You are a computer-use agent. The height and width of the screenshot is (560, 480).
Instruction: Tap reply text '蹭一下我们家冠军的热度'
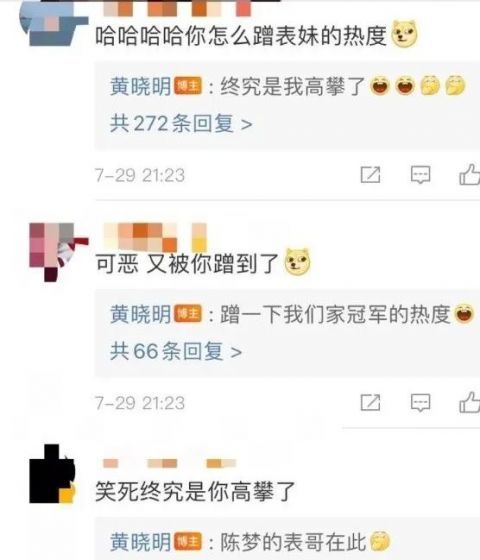point(335,314)
